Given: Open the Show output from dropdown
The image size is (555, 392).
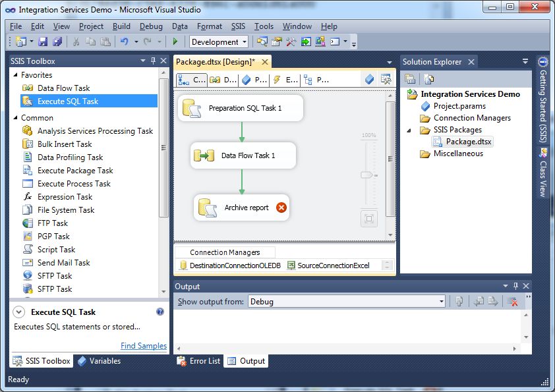Looking at the screenshot, I should (442, 302).
